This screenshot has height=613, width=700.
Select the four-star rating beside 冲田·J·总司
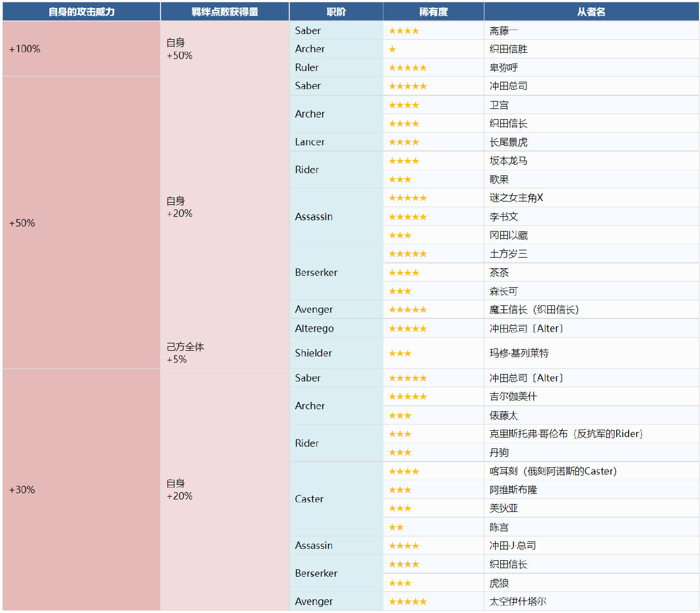tap(404, 545)
